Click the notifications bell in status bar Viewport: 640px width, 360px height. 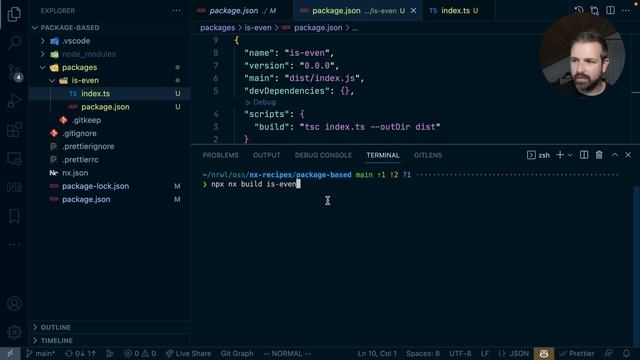(x=626, y=353)
